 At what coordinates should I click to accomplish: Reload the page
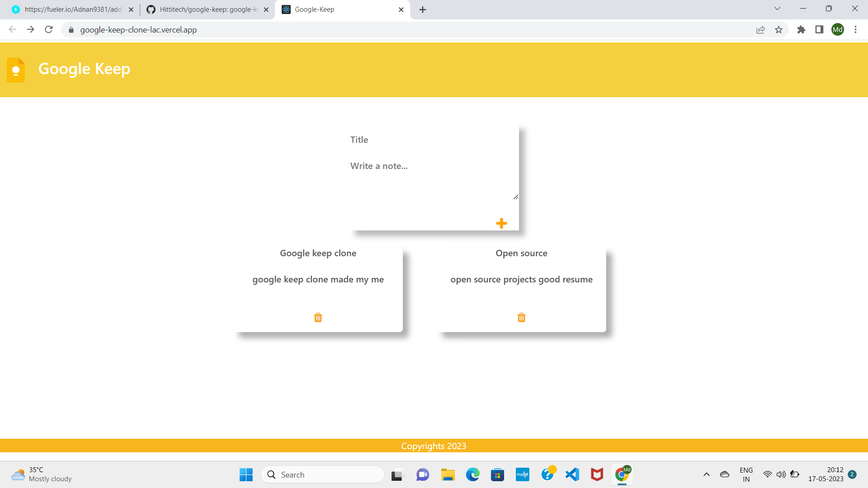click(49, 30)
